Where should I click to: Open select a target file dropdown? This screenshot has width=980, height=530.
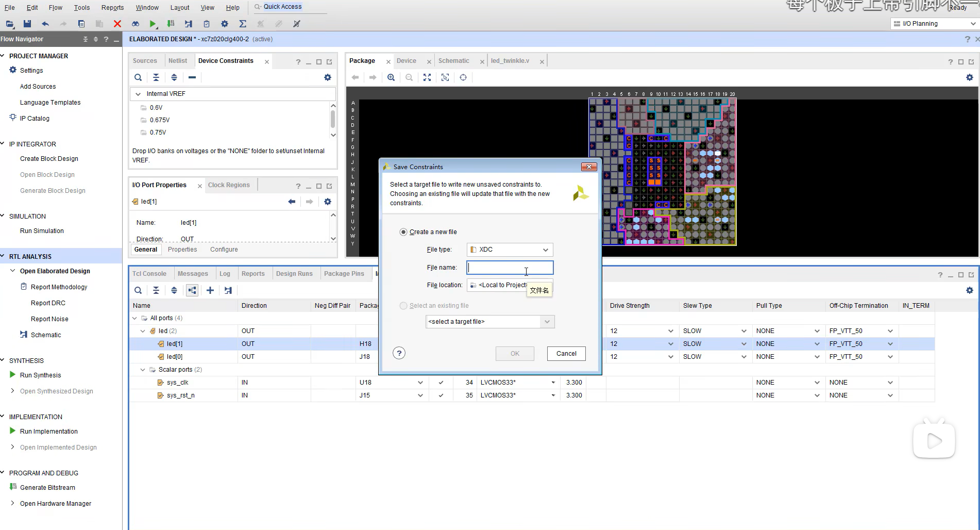(491, 322)
